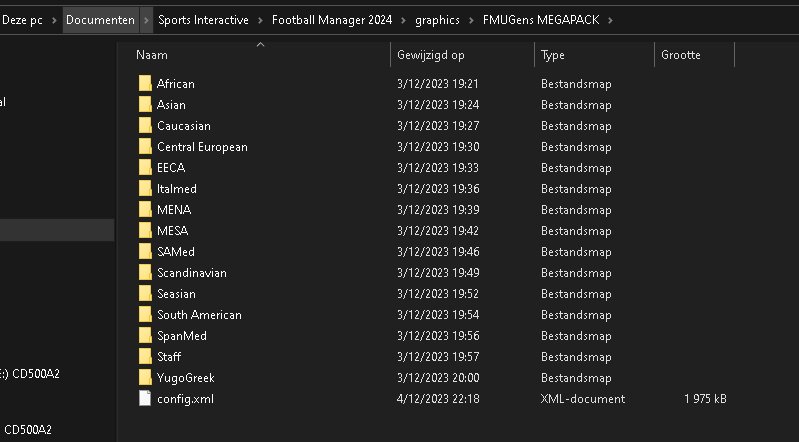Viewport: 799px width, 442px height.
Task: Click Deze pc in address bar
Action: [22, 20]
